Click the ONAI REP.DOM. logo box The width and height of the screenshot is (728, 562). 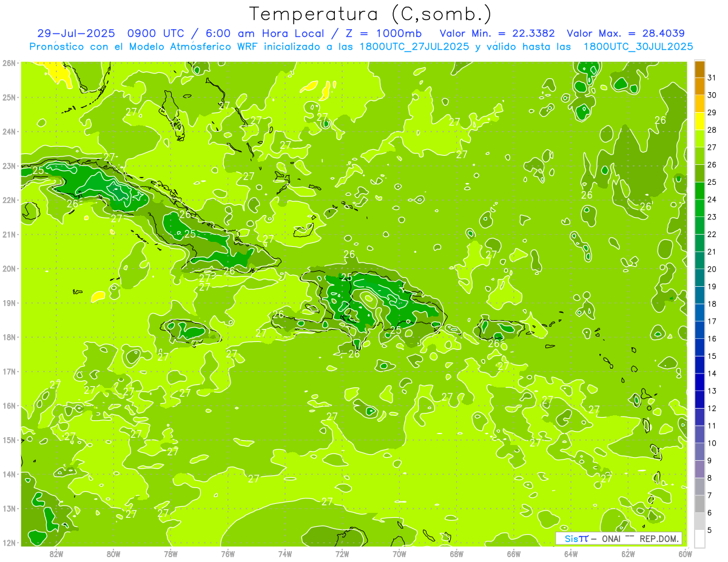tap(619, 538)
